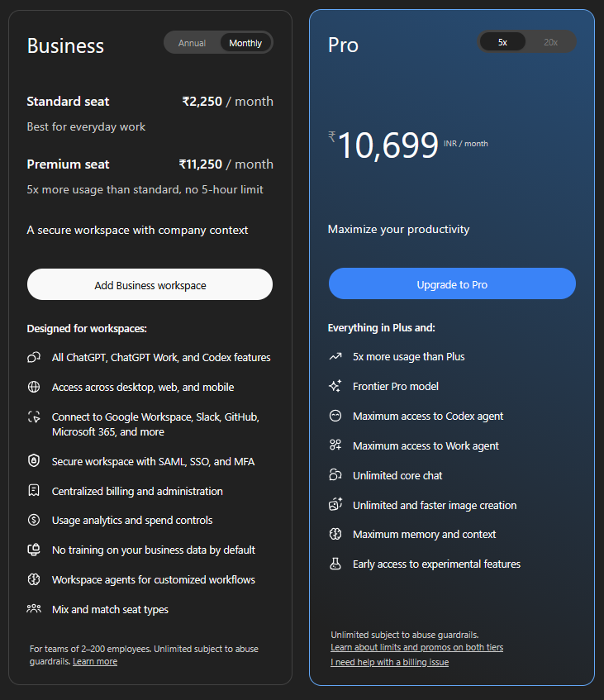Image resolution: width=604 pixels, height=700 pixels.
Task: Click chat icon beside All ChatGPT features
Action: tap(34, 357)
